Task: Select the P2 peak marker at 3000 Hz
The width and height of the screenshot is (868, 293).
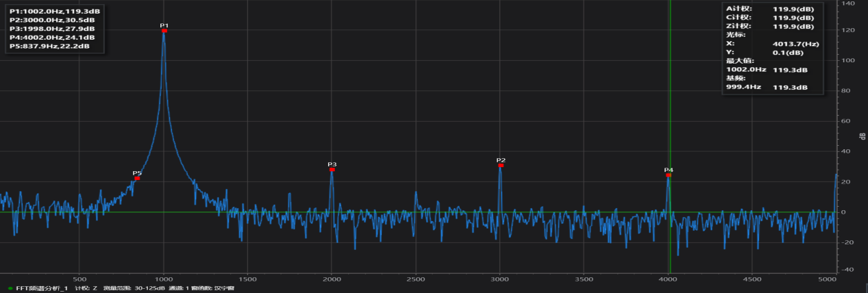Action: [501, 165]
